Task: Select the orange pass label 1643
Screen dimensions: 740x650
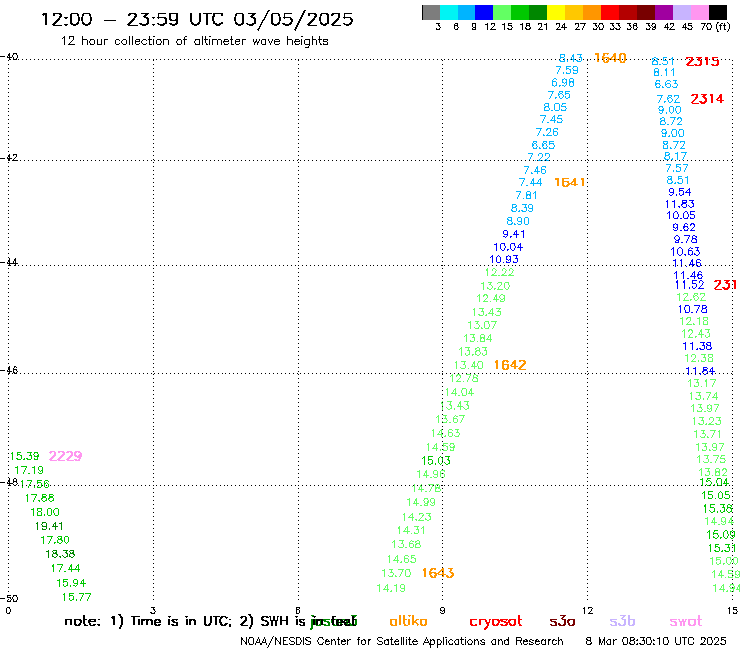Action: point(437,573)
